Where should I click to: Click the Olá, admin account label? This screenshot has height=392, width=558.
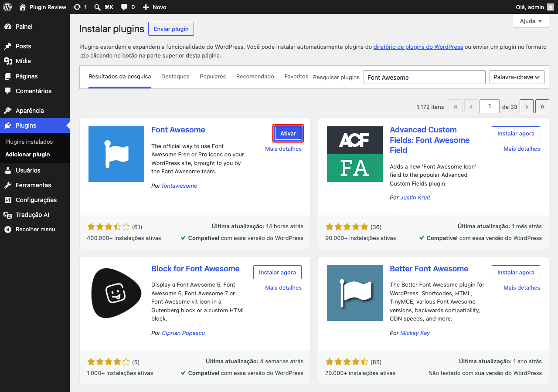530,7
